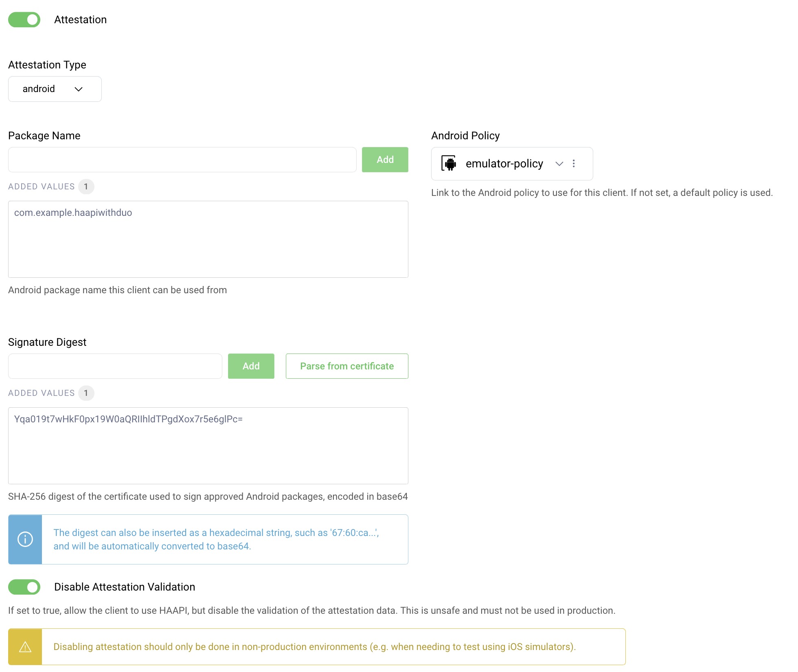The height and width of the screenshot is (672, 798).
Task: Click the Package Name added values count badge
Action: (86, 187)
